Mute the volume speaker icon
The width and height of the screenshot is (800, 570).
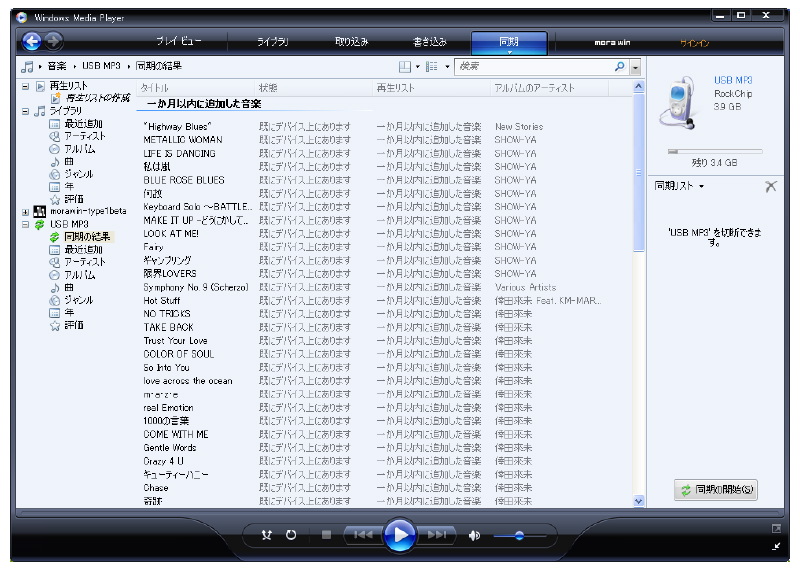[474, 535]
